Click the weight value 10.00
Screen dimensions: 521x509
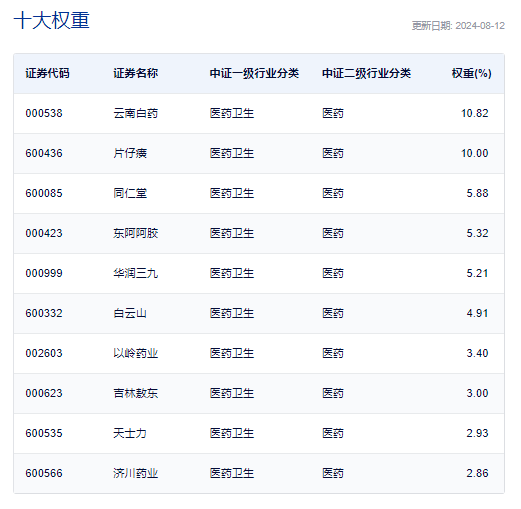pyautogui.click(x=475, y=153)
